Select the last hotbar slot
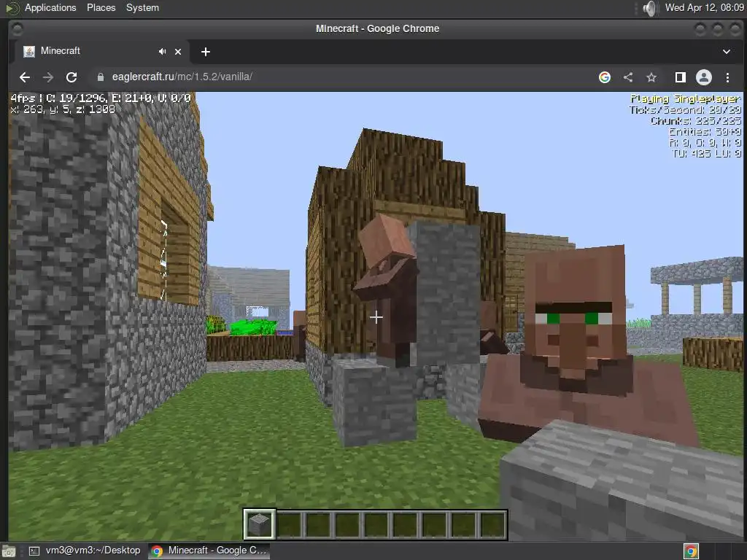The image size is (747, 560). 492,524
